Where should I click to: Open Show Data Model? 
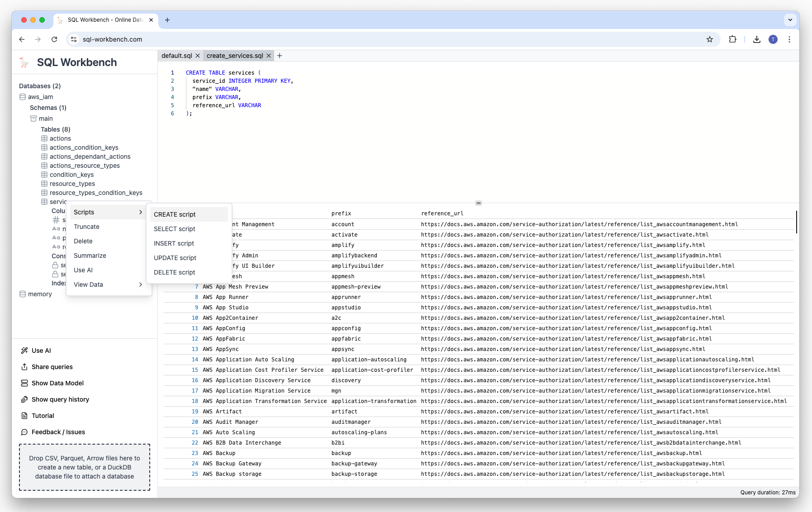(57, 383)
